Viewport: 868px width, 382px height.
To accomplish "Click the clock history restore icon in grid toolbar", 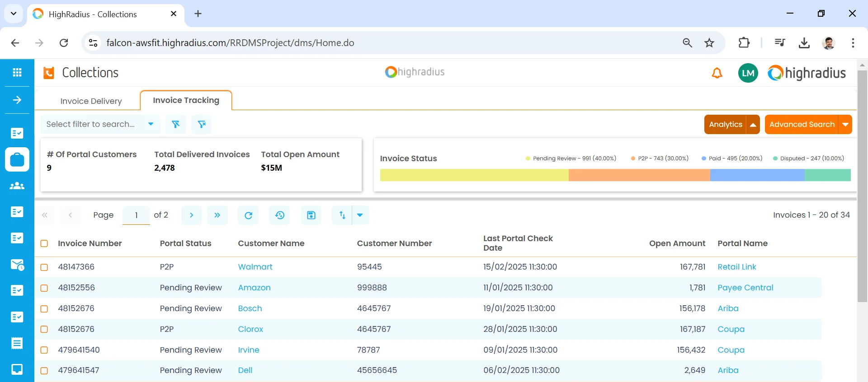I will click(280, 215).
